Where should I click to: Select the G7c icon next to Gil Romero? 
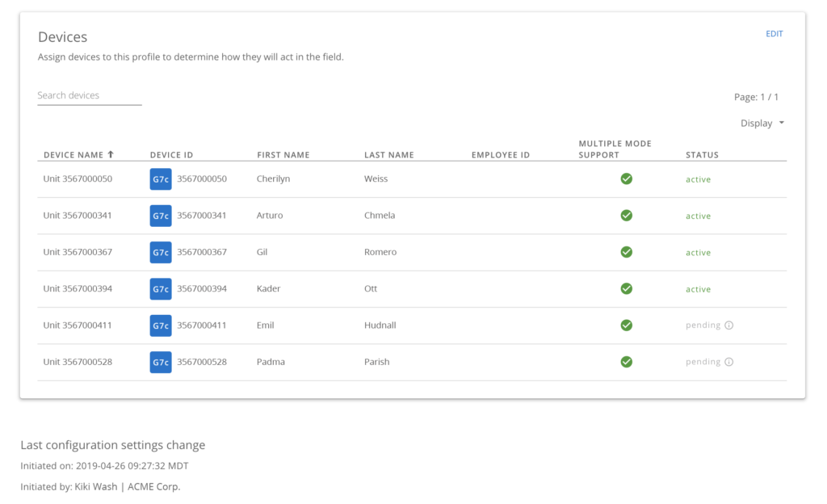tap(160, 252)
